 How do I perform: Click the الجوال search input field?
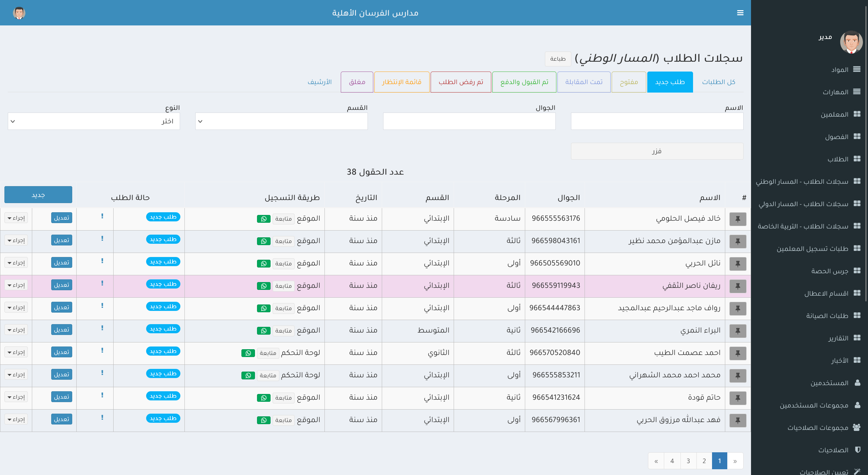click(469, 121)
